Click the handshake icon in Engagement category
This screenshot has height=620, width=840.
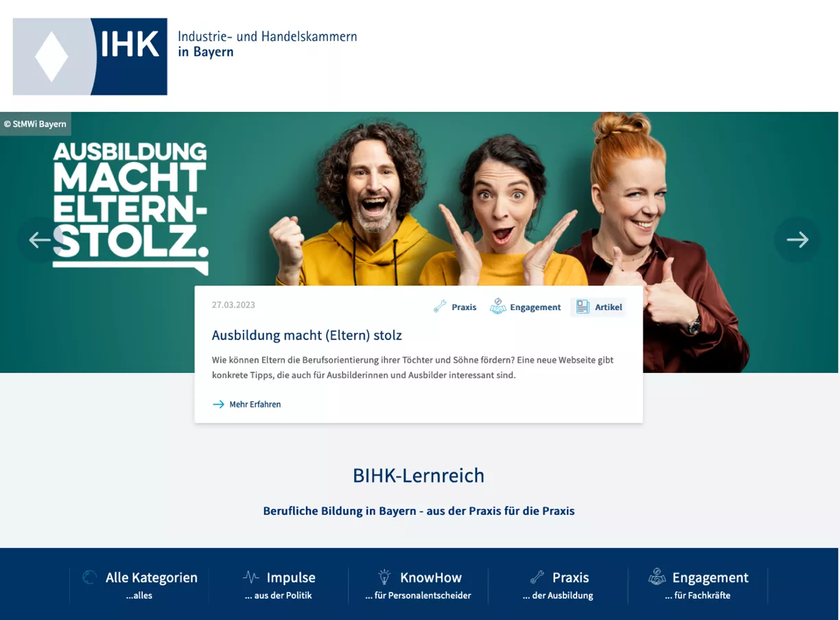(x=657, y=577)
